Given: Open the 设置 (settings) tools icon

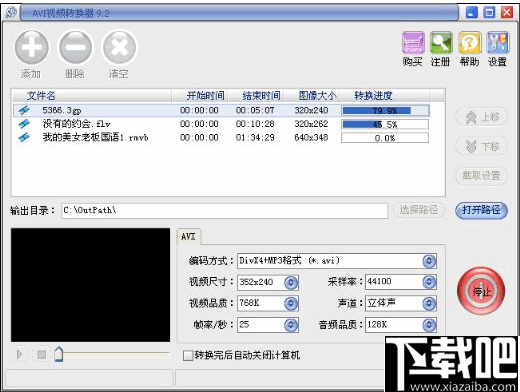Looking at the screenshot, I should (x=498, y=43).
